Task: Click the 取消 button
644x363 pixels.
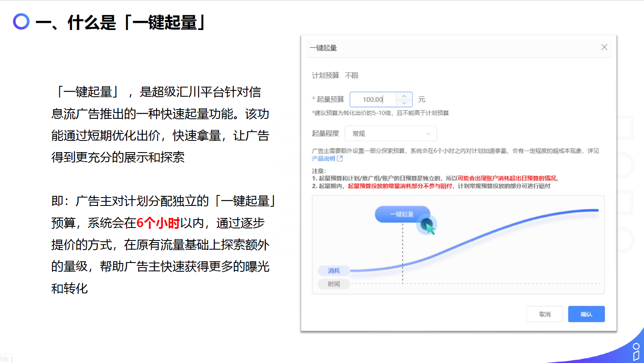Action: coord(545,314)
